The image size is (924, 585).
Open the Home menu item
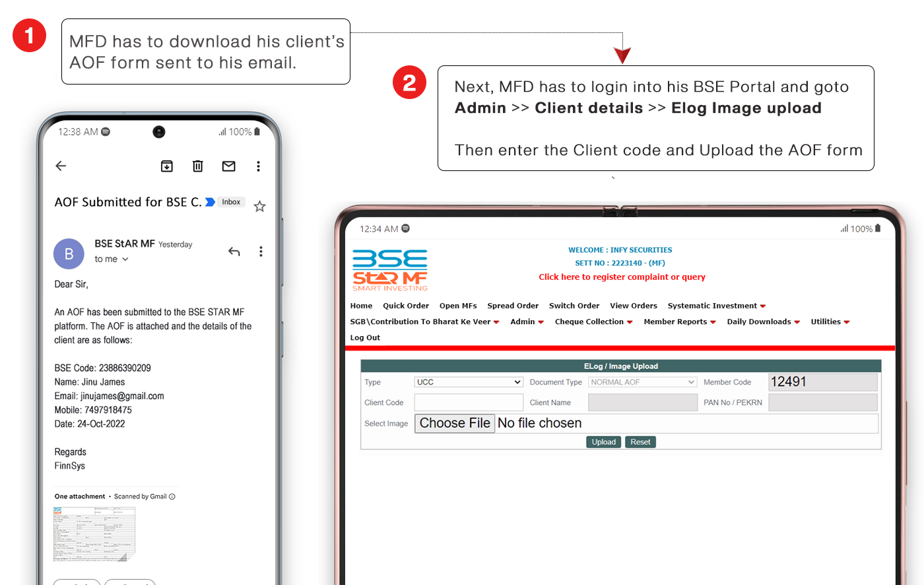pos(361,306)
